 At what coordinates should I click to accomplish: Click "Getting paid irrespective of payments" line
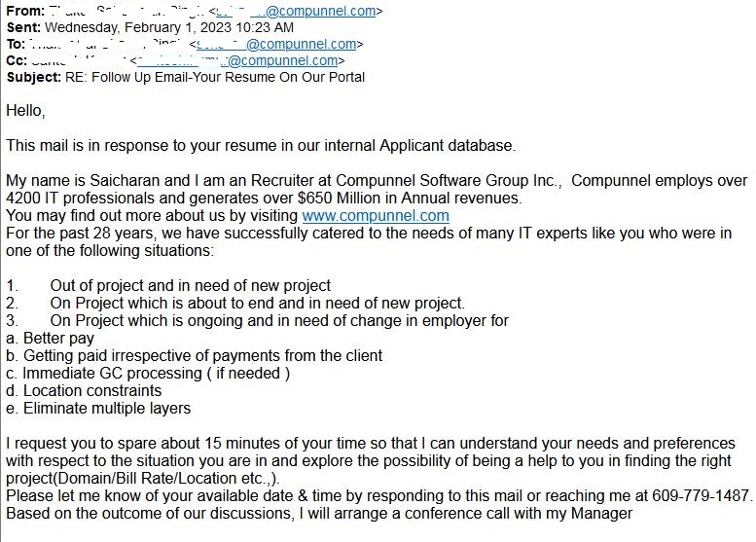(194, 356)
